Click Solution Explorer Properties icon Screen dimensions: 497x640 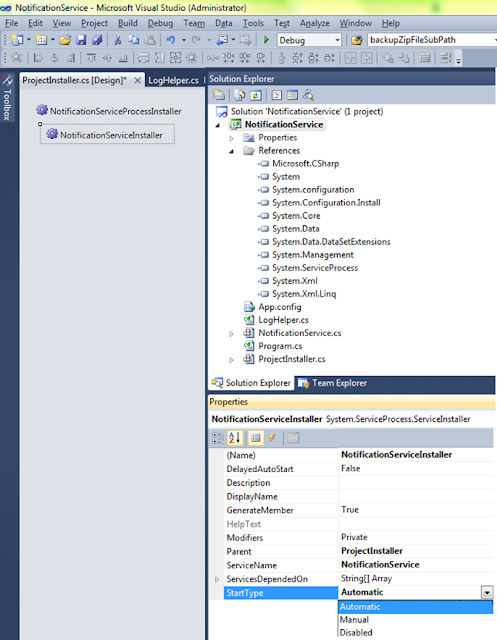(x=219, y=95)
